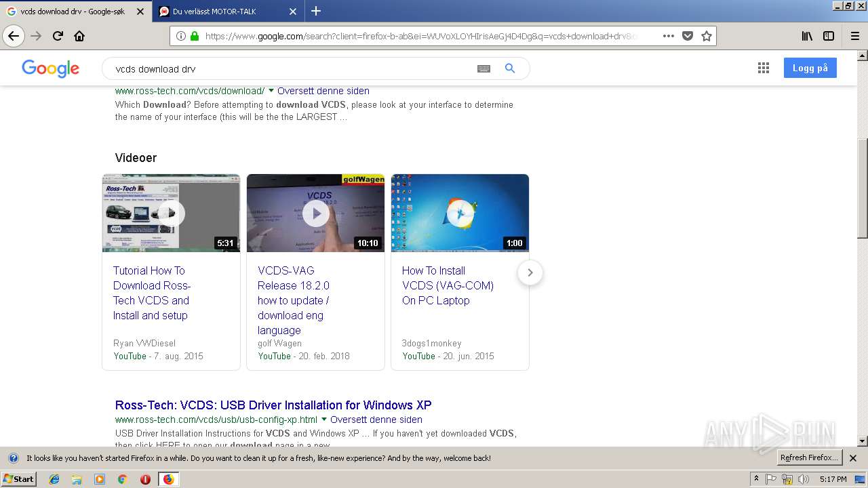The width and height of the screenshot is (868, 488).
Task: Click 3dogs1monkey channel name
Action: click(x=432, y=344)
